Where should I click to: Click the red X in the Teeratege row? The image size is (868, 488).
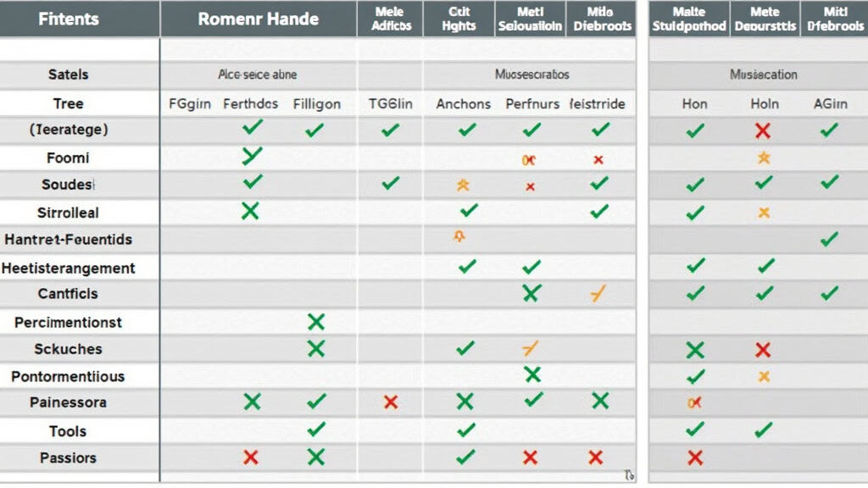(x=762, y=130)
